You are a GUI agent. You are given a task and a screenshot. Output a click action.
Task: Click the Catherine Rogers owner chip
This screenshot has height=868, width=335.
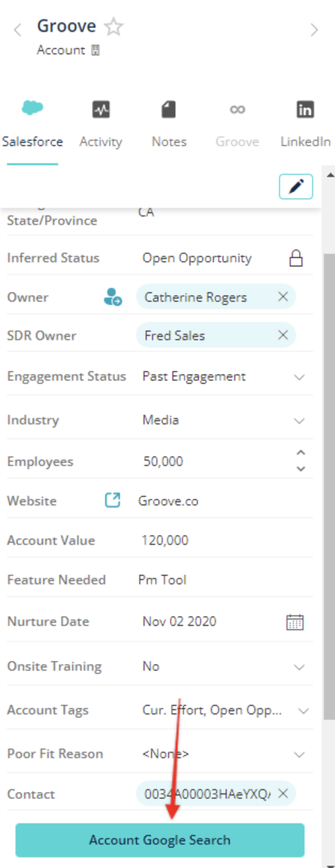coord(216,297)
